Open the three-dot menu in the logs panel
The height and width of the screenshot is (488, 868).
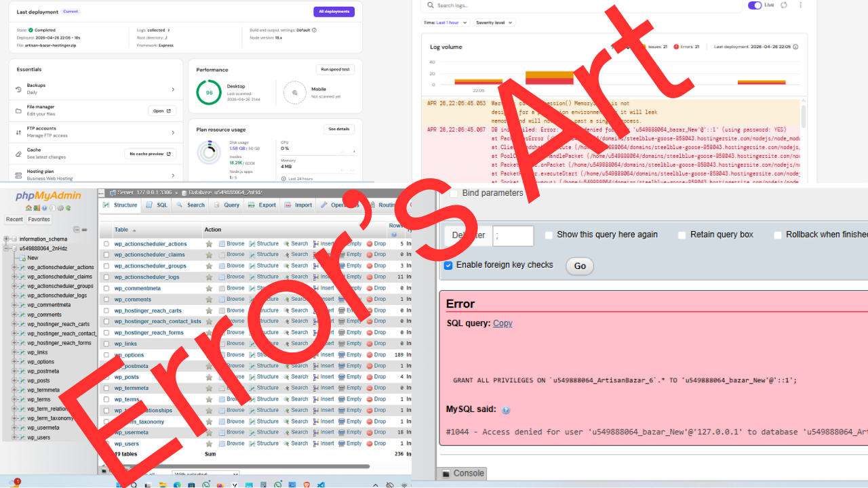click(x=801, y=5)
